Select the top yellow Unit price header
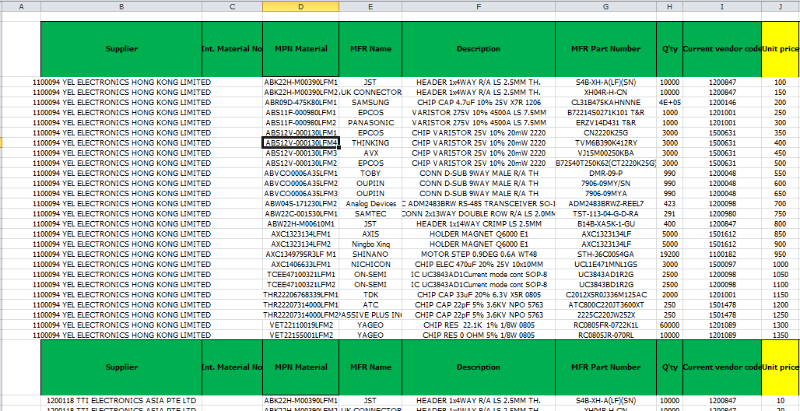 [x=780, y=48]
